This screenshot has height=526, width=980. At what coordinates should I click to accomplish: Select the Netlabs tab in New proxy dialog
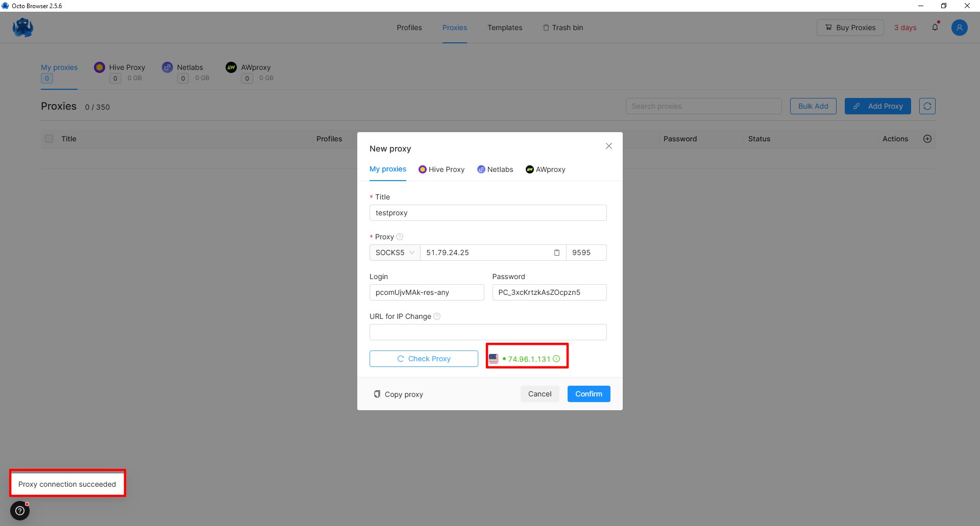click(495, 169)
